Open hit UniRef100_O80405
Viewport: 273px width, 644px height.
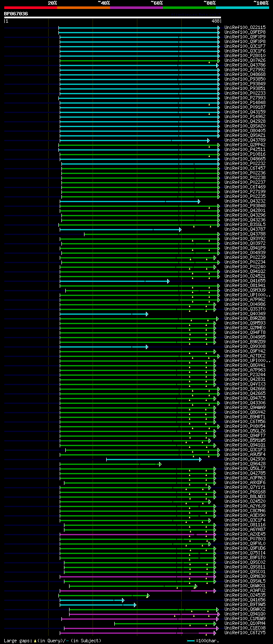click(245, 131)
